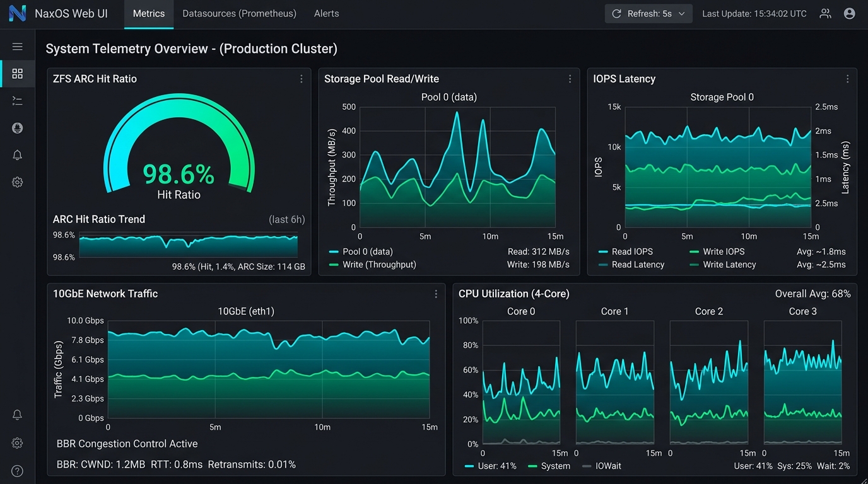Viewport: 868px width, 484px height.
Task: Click the ARC Hit Ratio Trend sparkline
Action: coord(188,245)
